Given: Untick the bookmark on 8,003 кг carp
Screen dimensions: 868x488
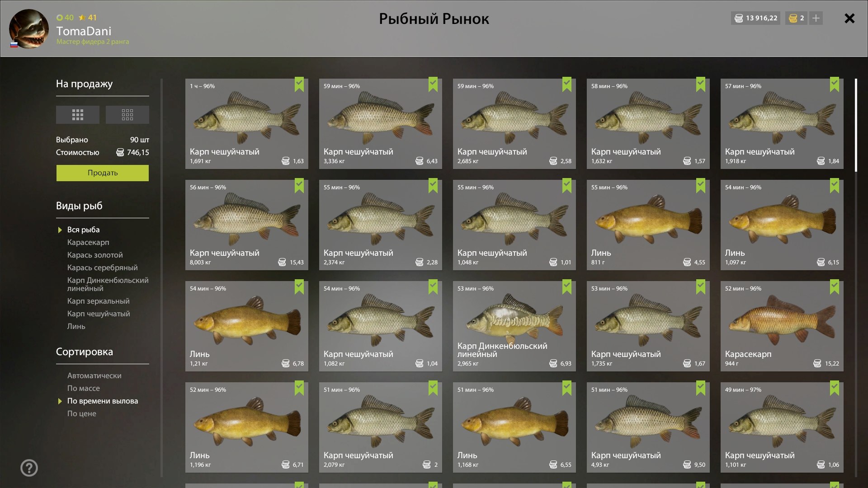Looking at the screenshot, I should pos(299,186).
